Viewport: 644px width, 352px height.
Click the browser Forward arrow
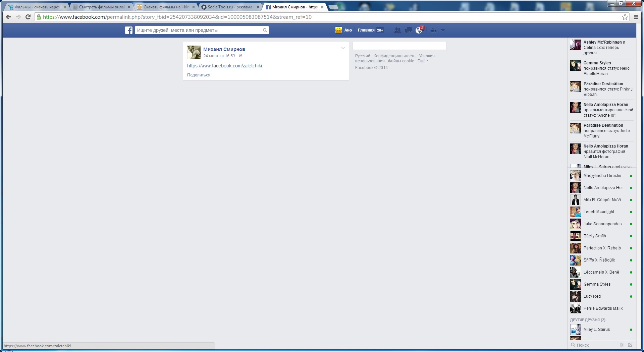pyautogui.click(x=18, y=17)
